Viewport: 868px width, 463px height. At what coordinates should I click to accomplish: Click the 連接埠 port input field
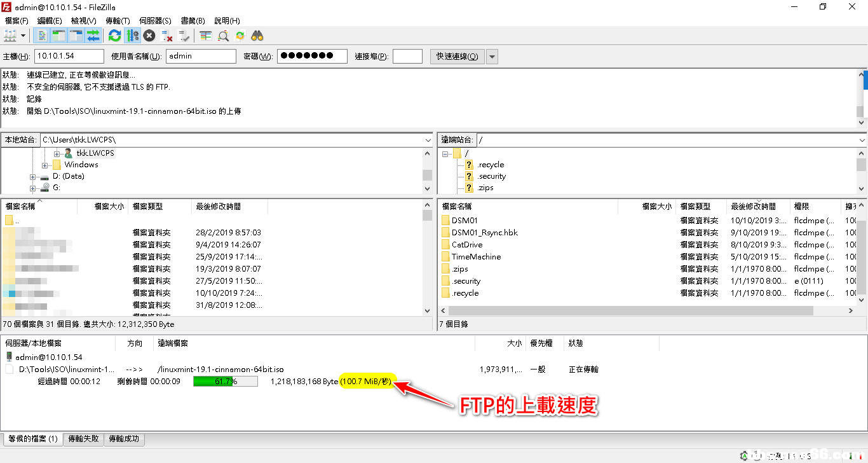click(x=407, y=57)
